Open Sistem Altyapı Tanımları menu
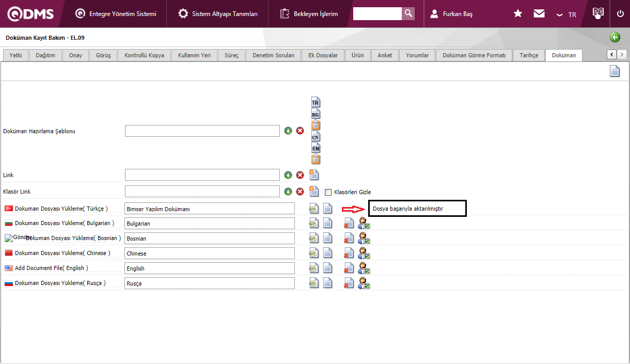Image resolution: width=630 pixels, height=364 pixels. 218,14
